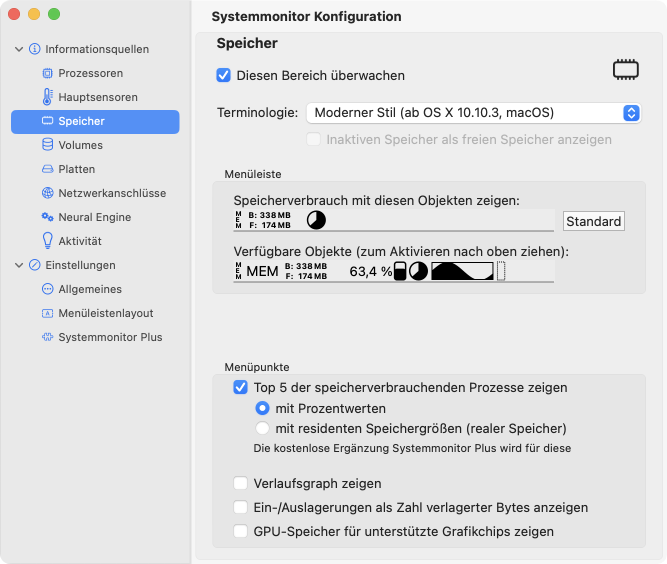Image resolution: width=667 pixels, height=564 pixels.
Task: Click the Systemmonitor Plus puzzle icon
Action: 48,337
